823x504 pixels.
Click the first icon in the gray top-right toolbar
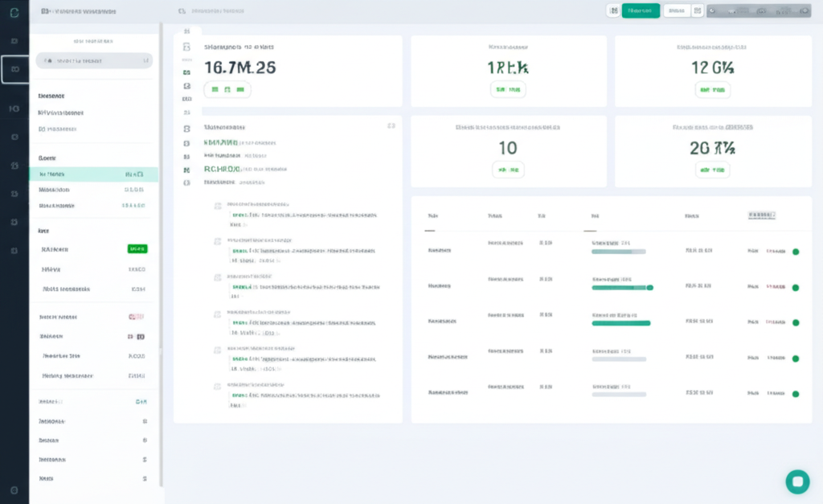pos(712,11)
